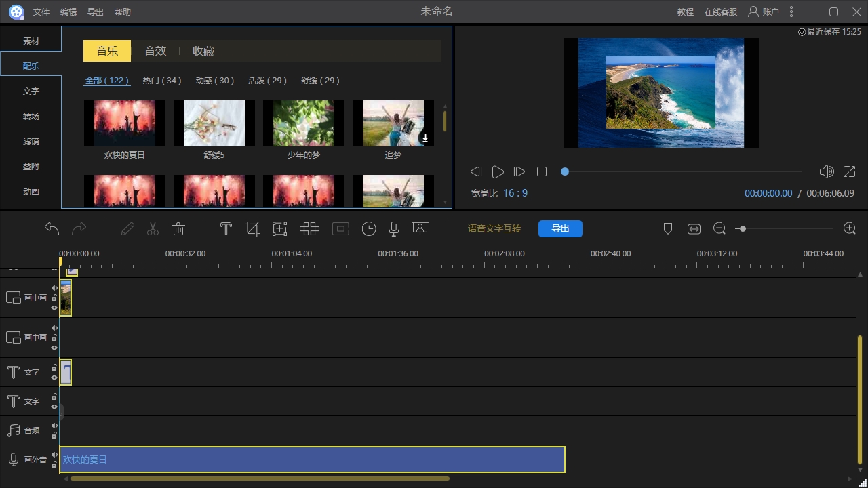
Task: Filter music by 热门 ( 34 )
Action: coord(162,80)
